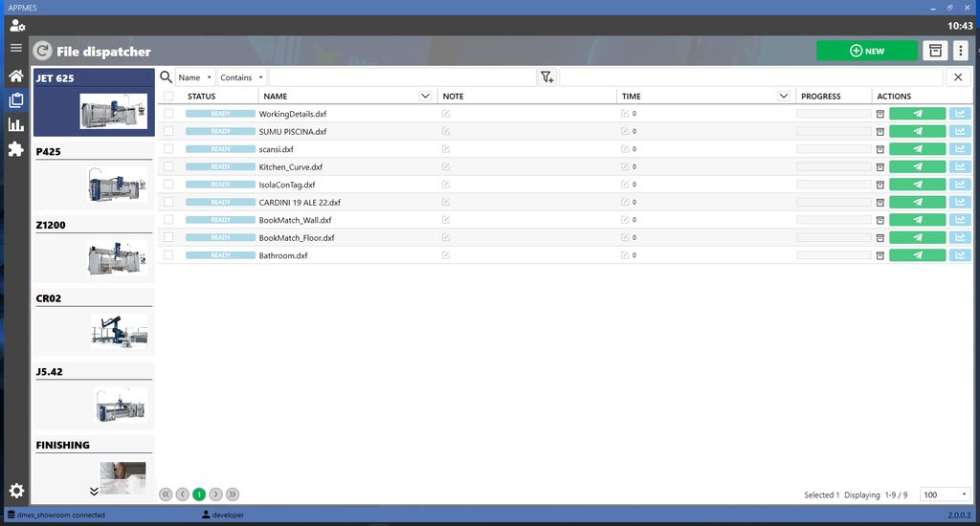The width and height of the screenshot is (980, 526).
Task: Click the refresh icon beside File dispatcher
Action: point(42,52)
